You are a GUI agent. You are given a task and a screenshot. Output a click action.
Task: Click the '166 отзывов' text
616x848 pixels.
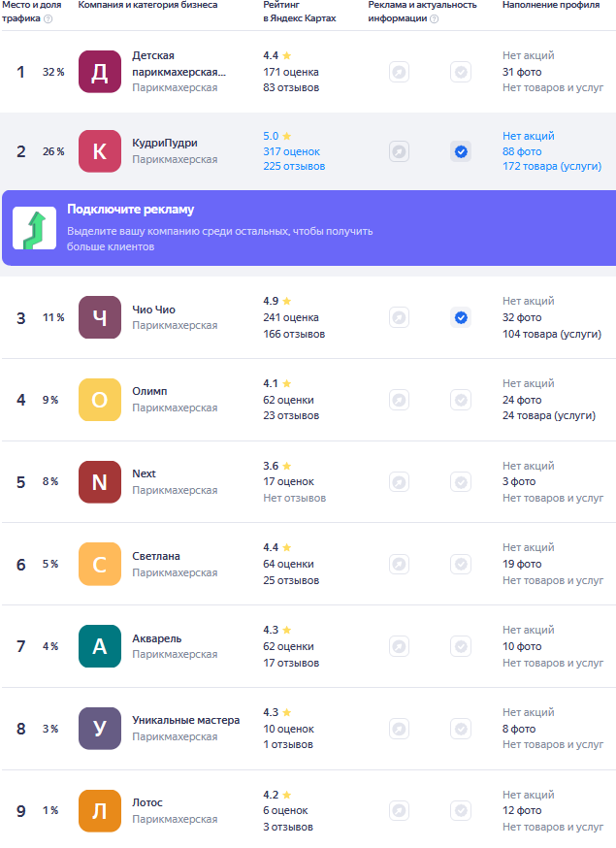coord(294,334)
